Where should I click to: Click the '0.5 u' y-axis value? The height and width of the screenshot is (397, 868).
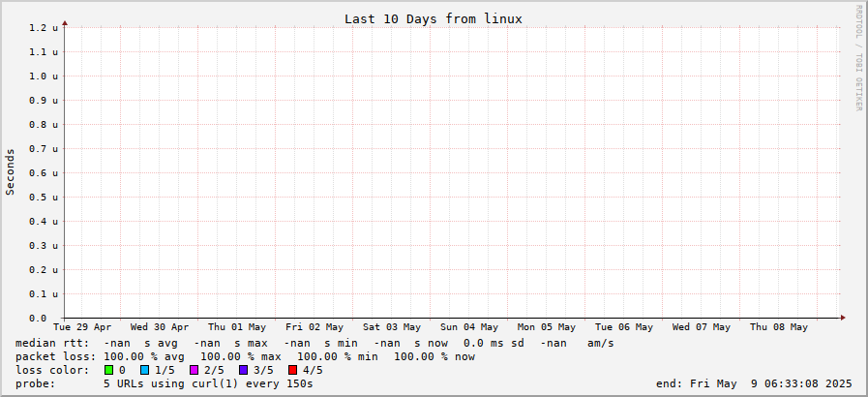coord(44,198)
